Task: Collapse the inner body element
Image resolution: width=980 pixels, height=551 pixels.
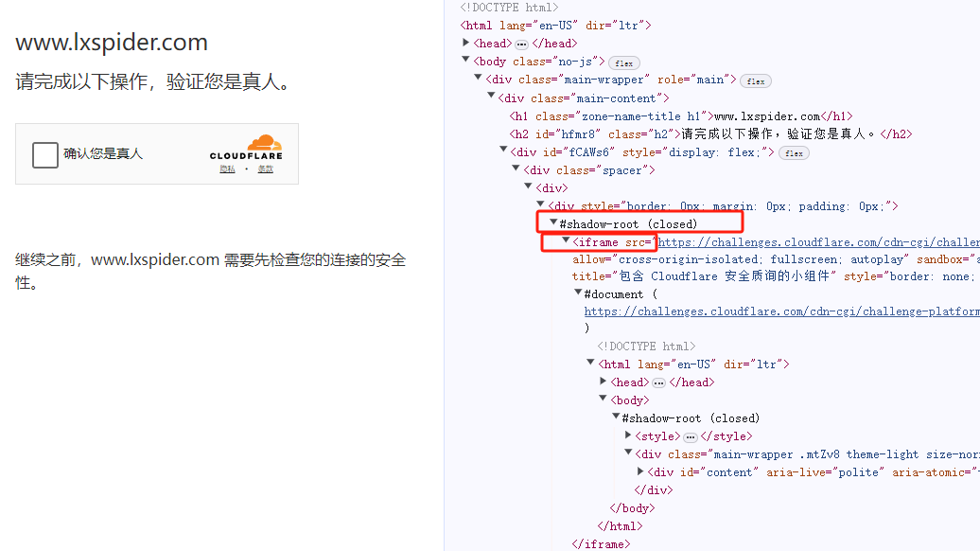Action: coord(604,399)
